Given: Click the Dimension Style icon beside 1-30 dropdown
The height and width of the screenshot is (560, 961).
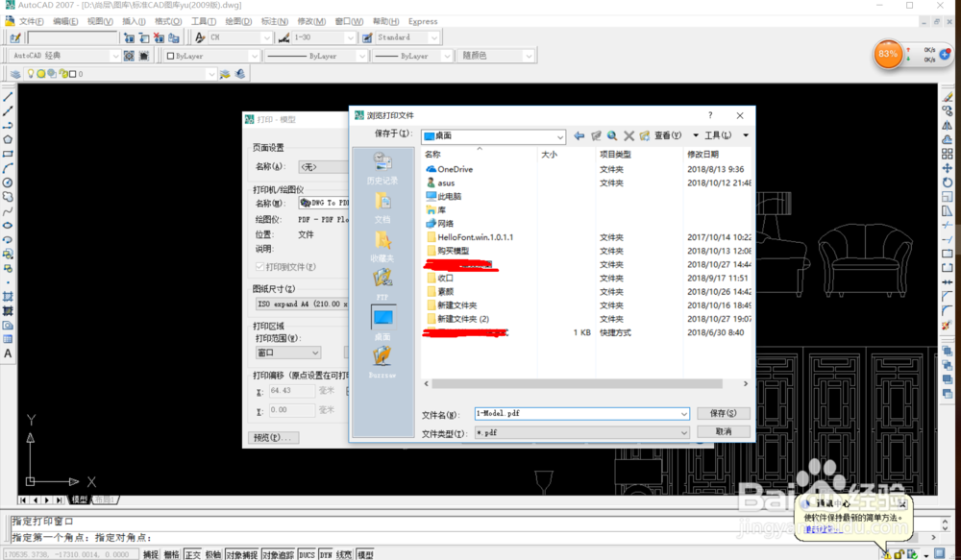Looking at the screenshot, I should (283, 37).
